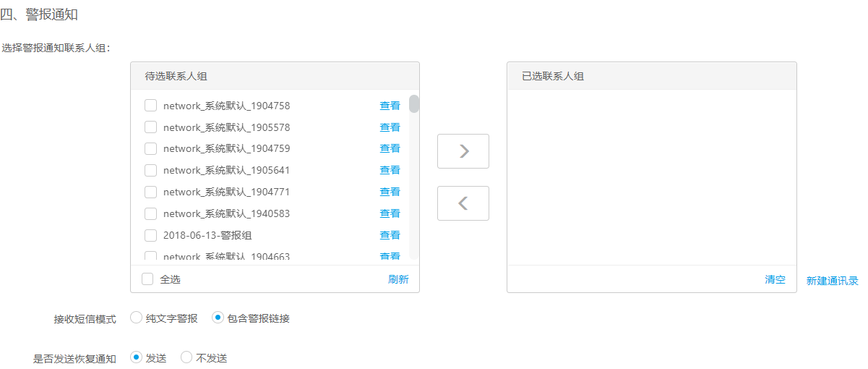Toggle the 全选 select-all checkbox
Viewport: 868px width, 369px height.
pyautogui.click(x=148, y=279)
